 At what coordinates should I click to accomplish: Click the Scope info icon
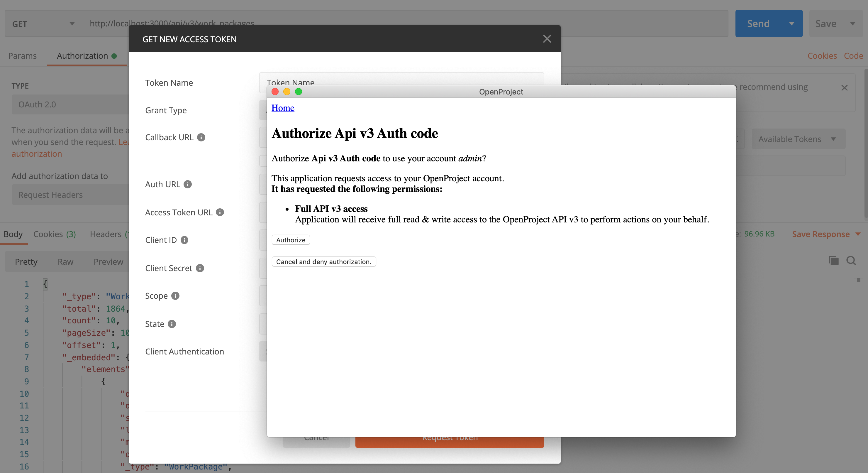click(x=175, y=296)
